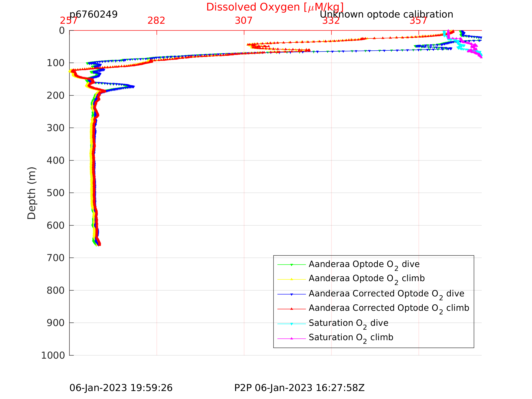Click the '1000' depth tick label
The height and width of the screenshot is (399, 532).
click(53, 355)
